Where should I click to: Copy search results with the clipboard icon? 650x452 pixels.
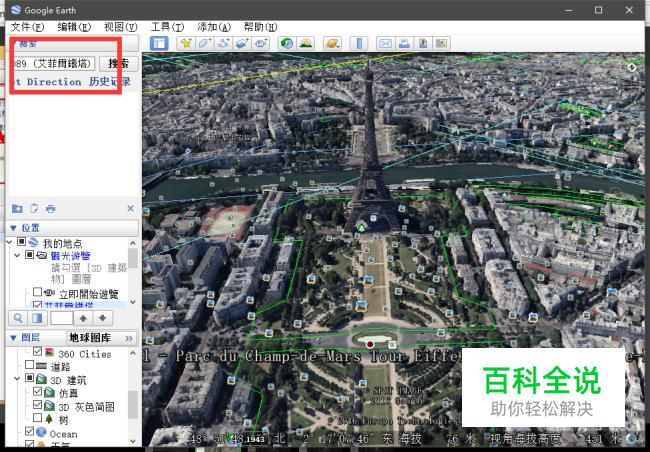[x=34, y=208]
